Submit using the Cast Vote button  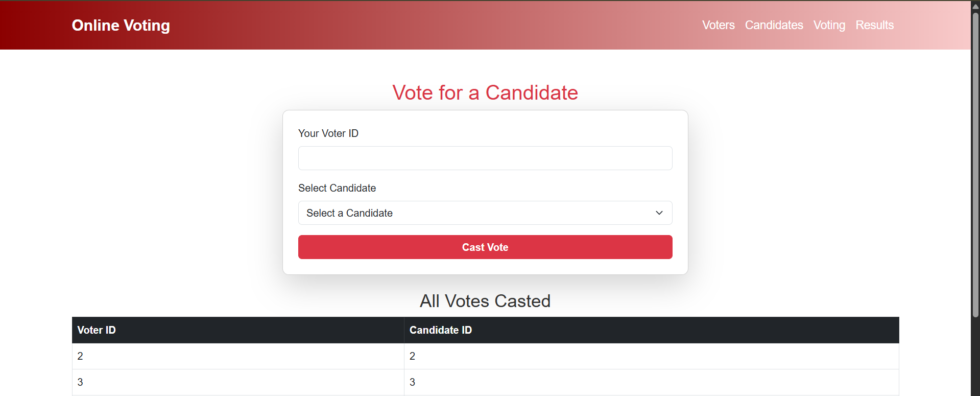[485, 247]
